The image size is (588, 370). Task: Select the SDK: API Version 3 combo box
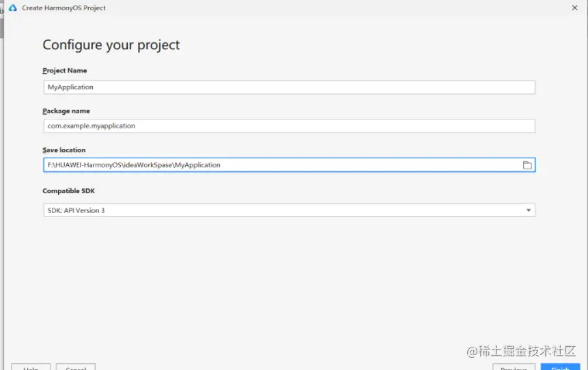tap(289, 210)
